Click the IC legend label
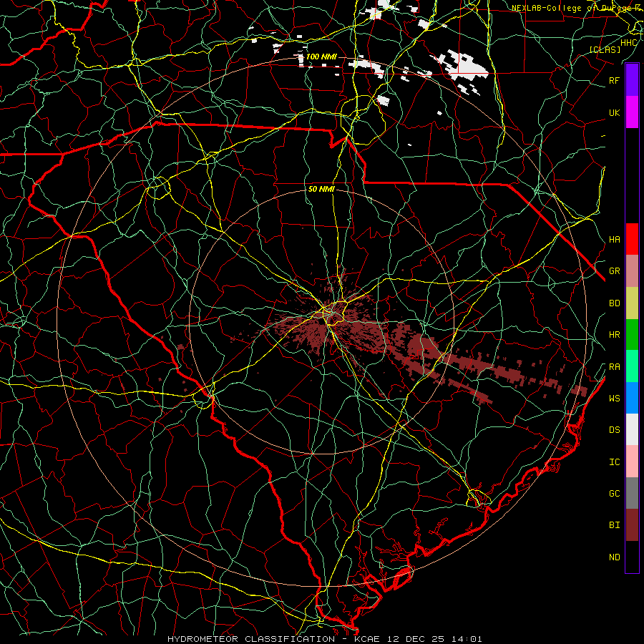Image resolution: width=644 pixels, height=644 pixels. [x=615, y=462]
